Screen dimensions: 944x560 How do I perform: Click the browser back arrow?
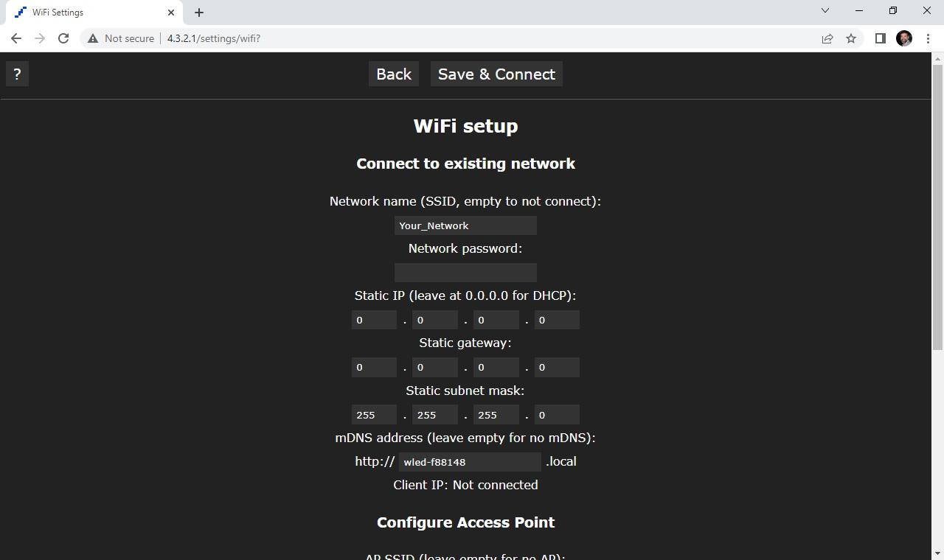pos(16,38)
